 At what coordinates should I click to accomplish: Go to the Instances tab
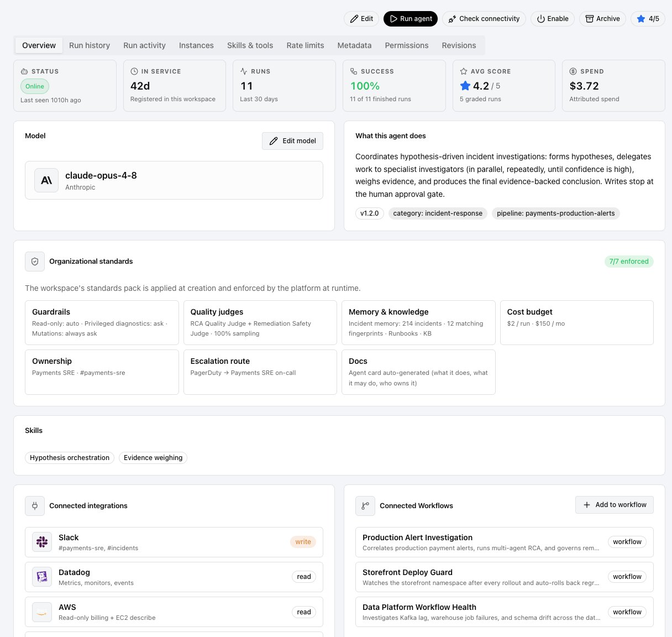click(x=196, y=45)
